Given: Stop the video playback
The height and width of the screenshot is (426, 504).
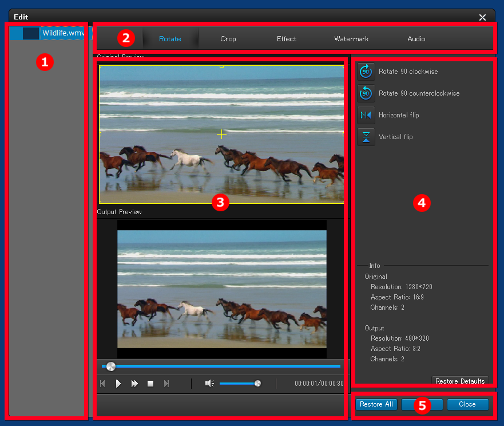Looking at the screenshot, I should click(150, 384).
